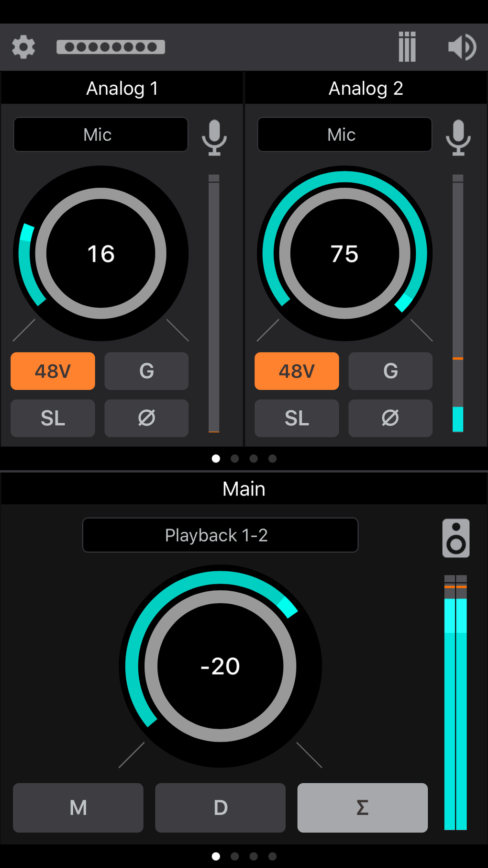Go to fourth output page dot

[272, 856]
